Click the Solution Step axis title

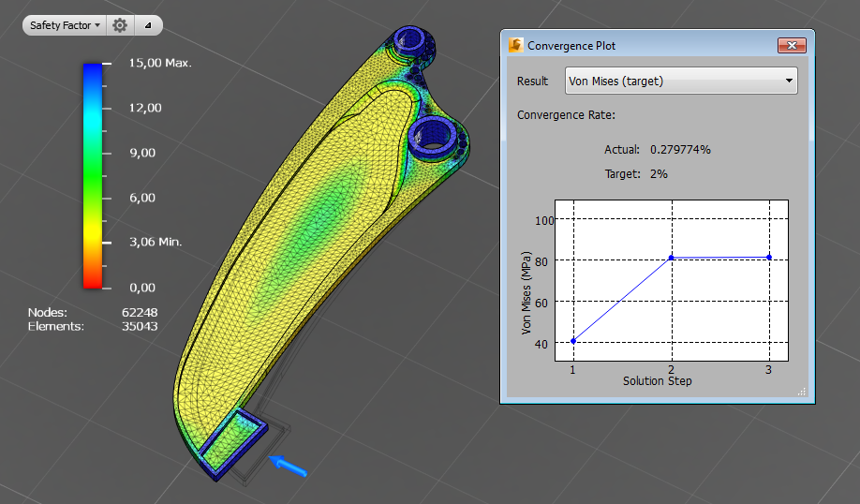657,380
